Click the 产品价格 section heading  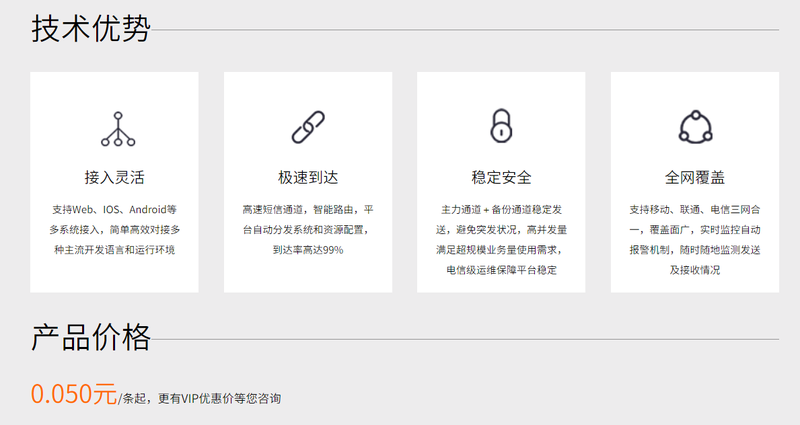click(x=91, y=337)
